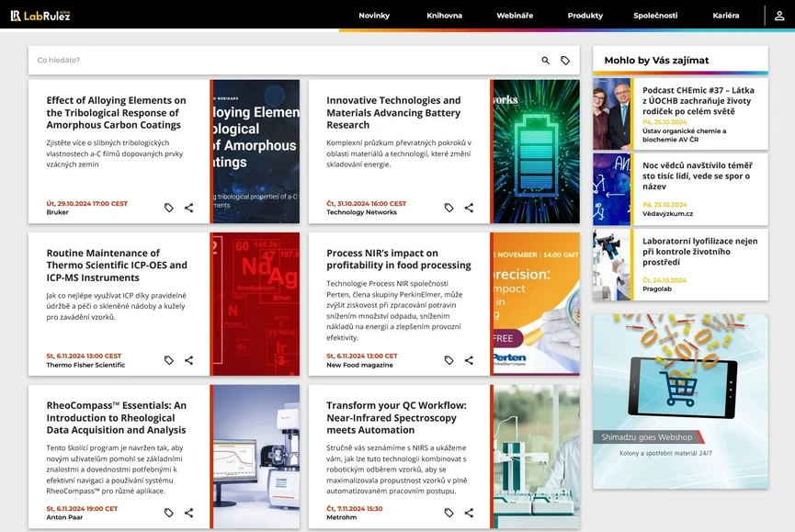Share the ICP-OES maintenance webinar

click(x=188, y=360)
